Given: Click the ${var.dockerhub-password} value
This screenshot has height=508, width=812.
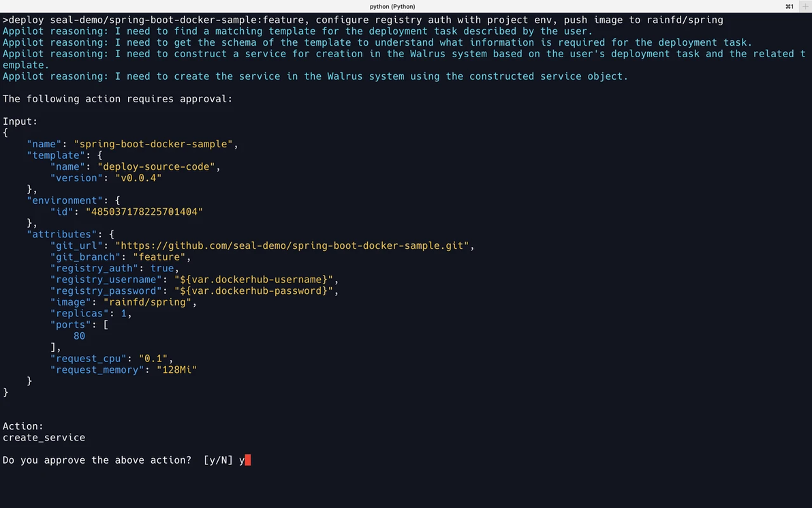Looking at the screenshot, I should tap(253, 290).
